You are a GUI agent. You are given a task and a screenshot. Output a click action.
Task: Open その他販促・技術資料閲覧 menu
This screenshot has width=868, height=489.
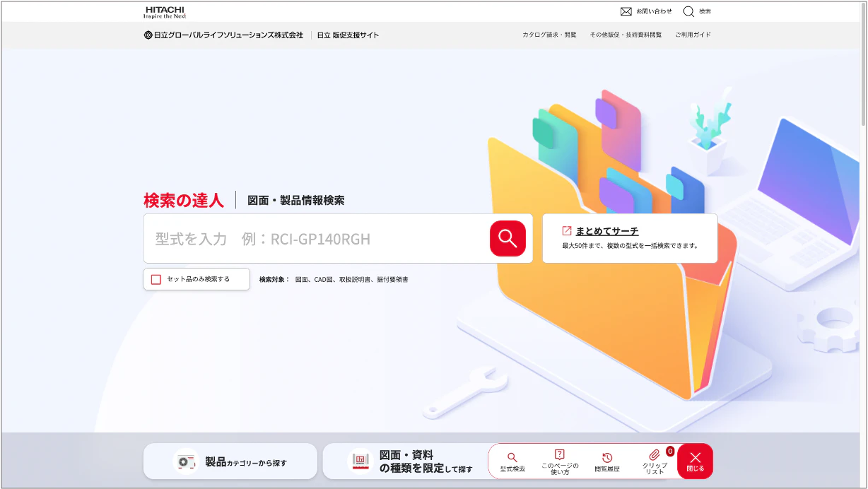pyautogui.click(x=626, y=35)
